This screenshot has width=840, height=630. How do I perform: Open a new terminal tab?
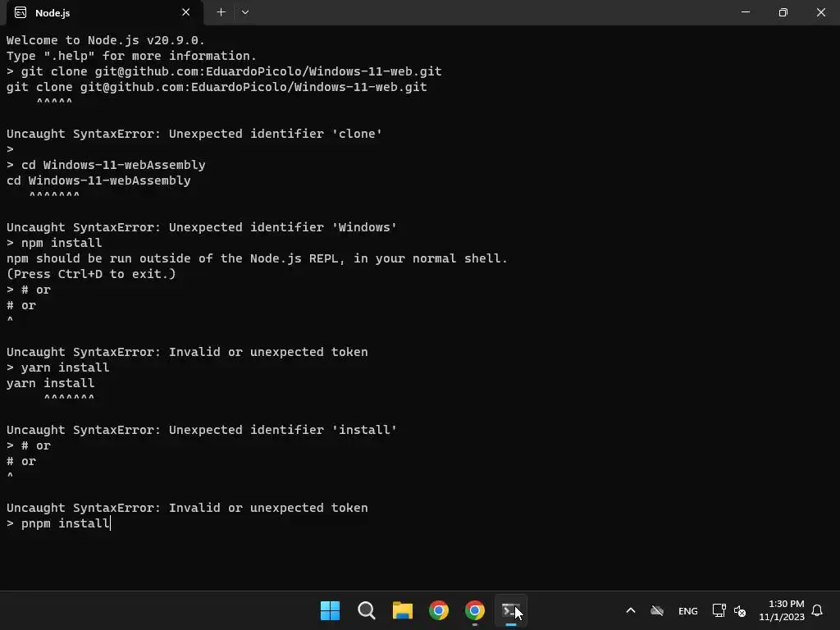pos(221,12)
